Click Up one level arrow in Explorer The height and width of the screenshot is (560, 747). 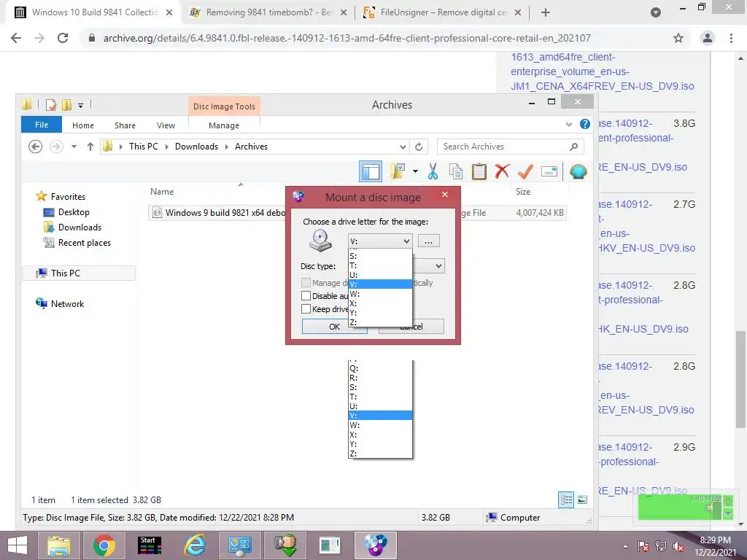(x=90, y=147)
